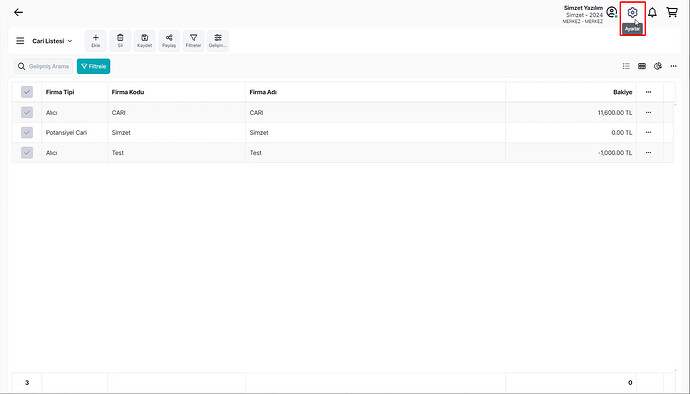Screen dimensions: 690x394
Task: Open row actions dots for the Test row
Action: click(648, 152)
